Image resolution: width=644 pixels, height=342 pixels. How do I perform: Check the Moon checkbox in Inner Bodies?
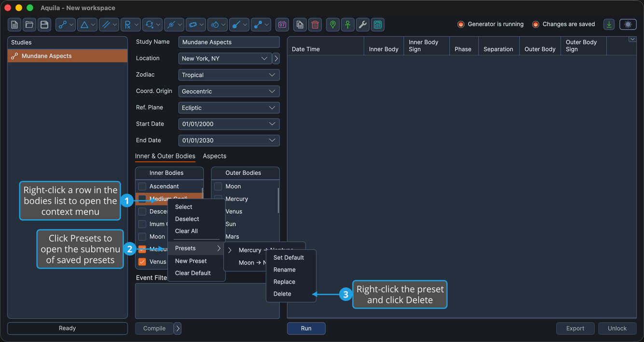pyautogui.click(x=142, y=237)
